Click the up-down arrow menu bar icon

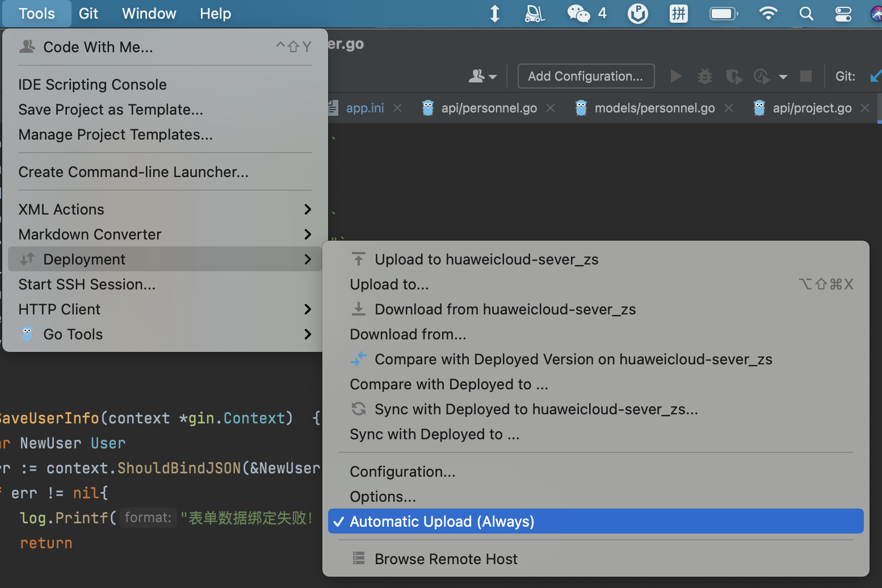tap(495, 13)
